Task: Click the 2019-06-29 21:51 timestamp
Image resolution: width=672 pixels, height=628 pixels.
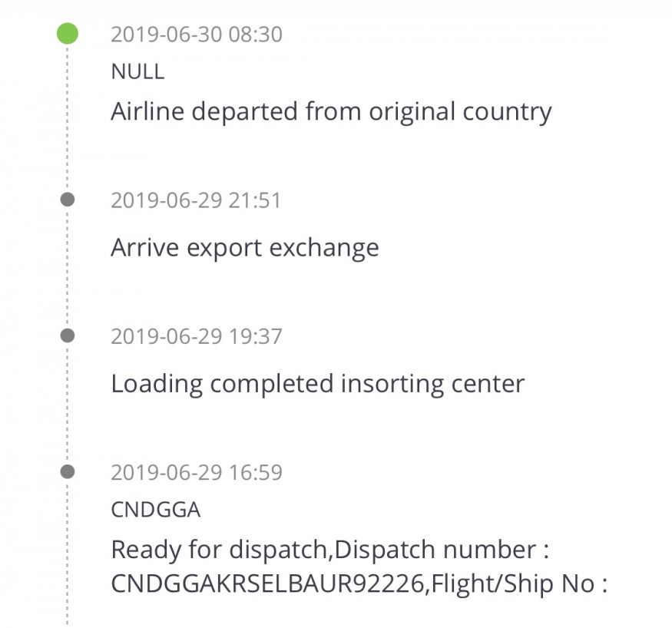Action: point(196,200)
